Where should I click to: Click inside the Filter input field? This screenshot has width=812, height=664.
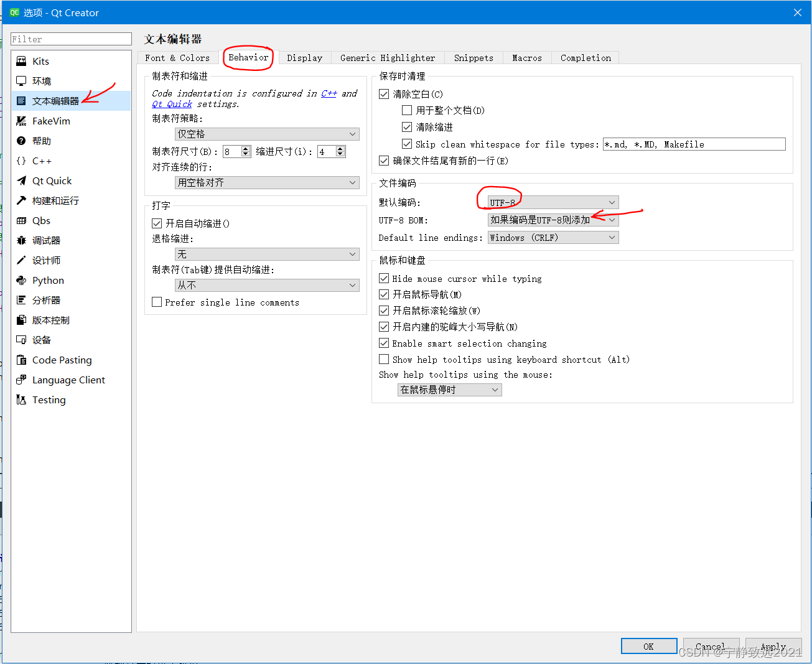[x=70, y=39]
